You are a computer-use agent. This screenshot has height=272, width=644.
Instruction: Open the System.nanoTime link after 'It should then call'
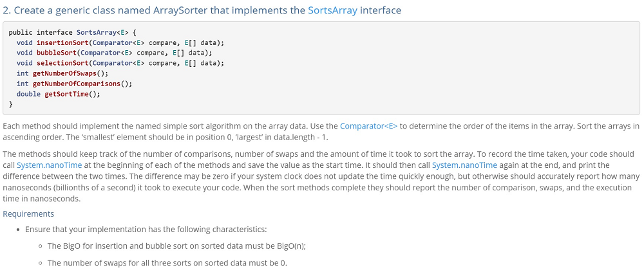464,165
